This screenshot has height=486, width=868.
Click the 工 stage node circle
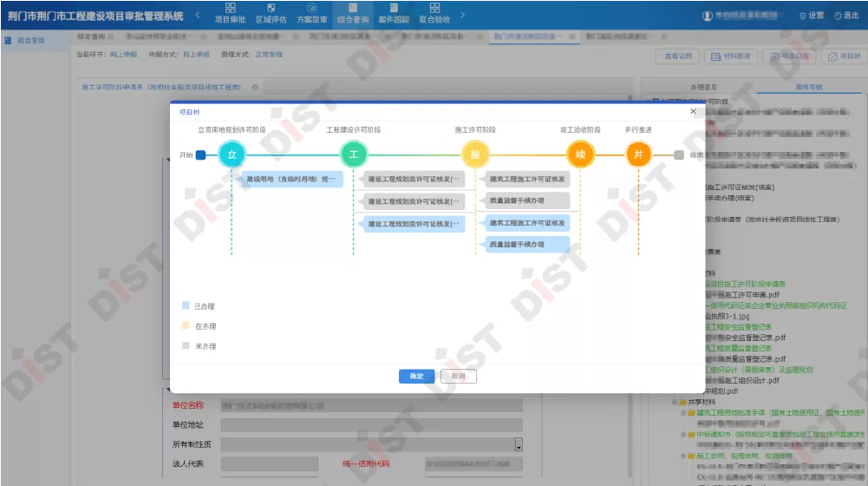pyautogui.click(x=353, y=154)
